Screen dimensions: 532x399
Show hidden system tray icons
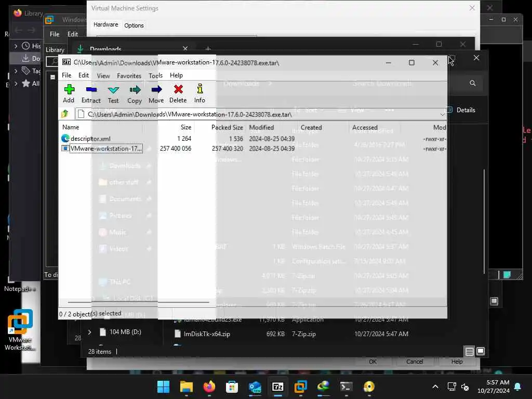pyautogui.click(x=435, y=387)
